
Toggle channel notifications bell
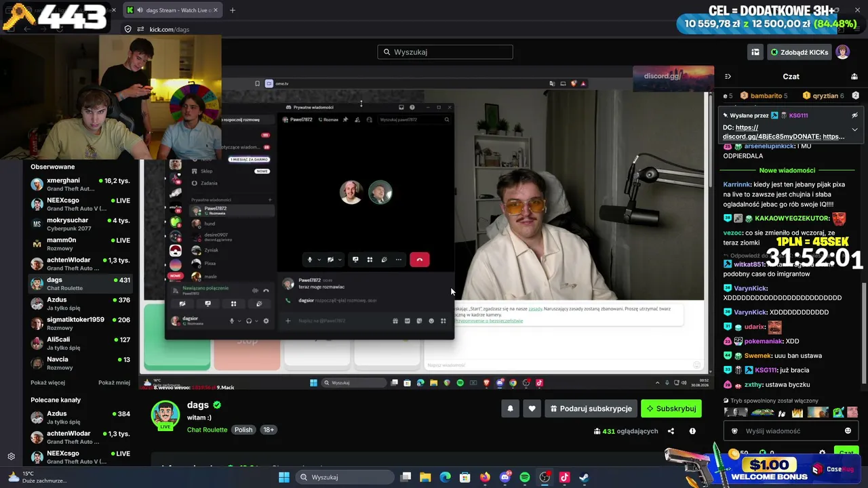tap(510, 409)
